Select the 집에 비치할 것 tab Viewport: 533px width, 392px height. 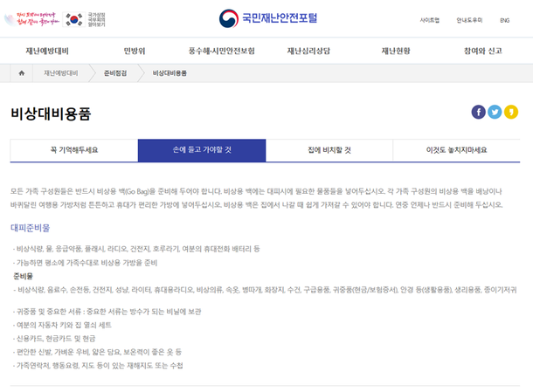[329, 150]
